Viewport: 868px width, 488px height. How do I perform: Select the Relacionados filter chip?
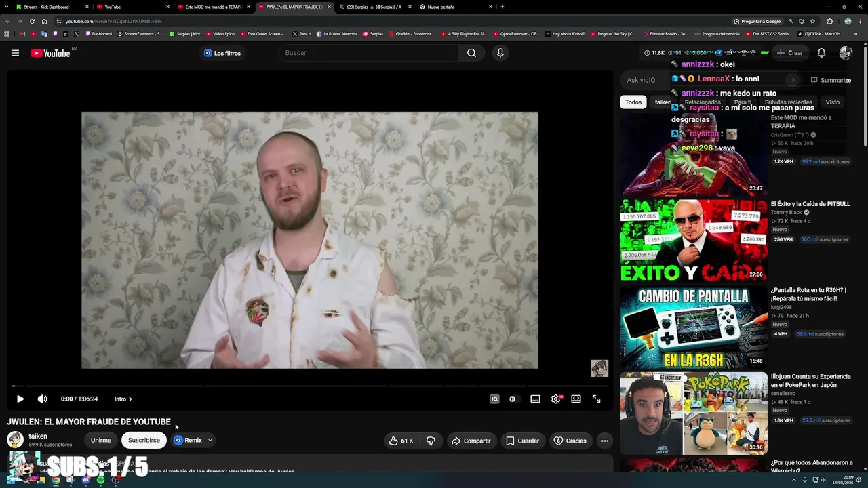tap(703, 102)
